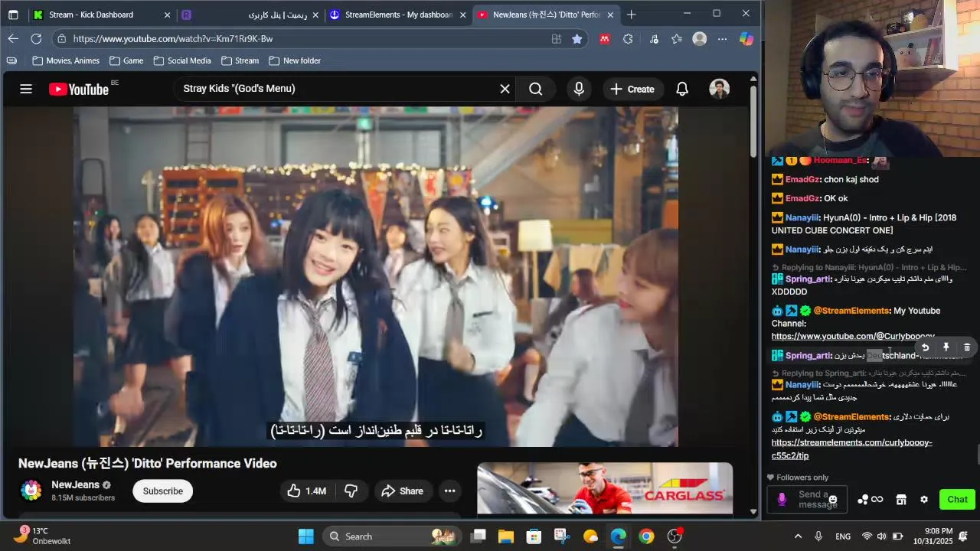Image resolution: width=980 pixels, height=551 pixels.
Task: Open OBS Studio from the taskbar
Action: [675, 536]
